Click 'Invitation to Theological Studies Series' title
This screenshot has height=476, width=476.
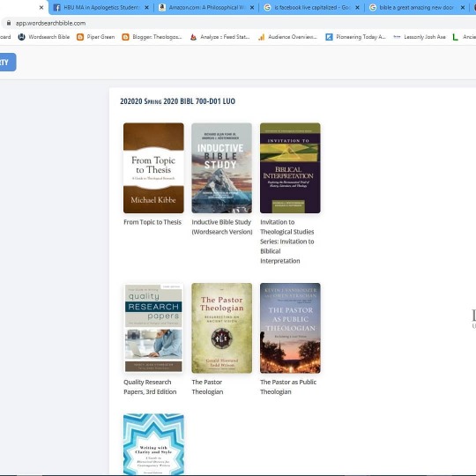(287, 242)
